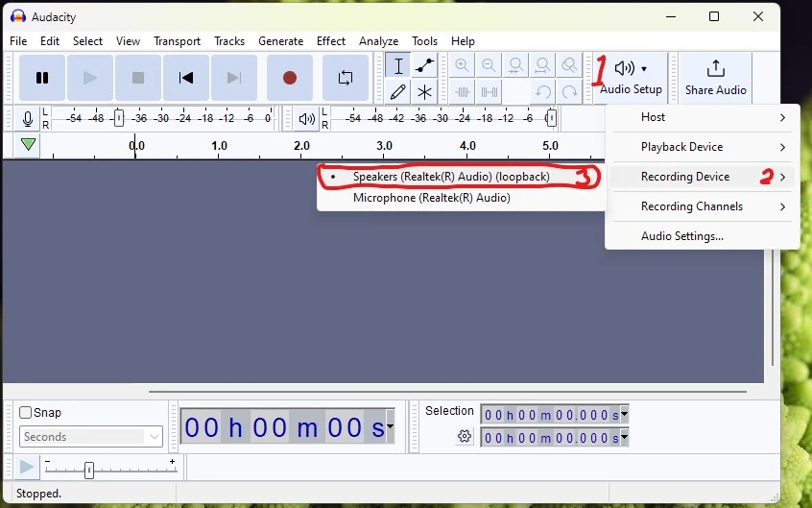The width and height of the screenshot is (812, 508).
Task: Open the Help menu
Action: point(463,41)
